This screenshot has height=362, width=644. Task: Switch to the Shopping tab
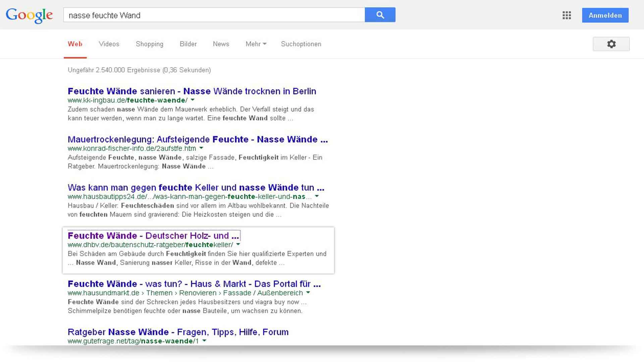[x=150, y=44]
